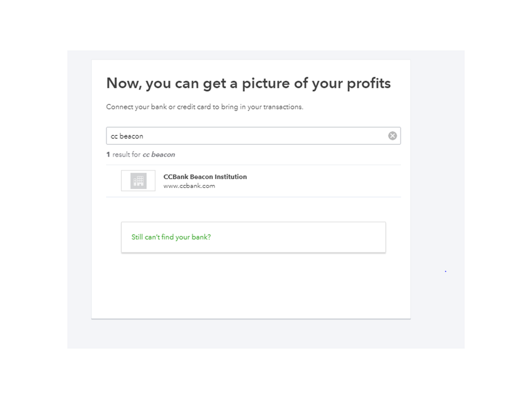Click the italic "cc beacon" term in result summary
Viewport: 532px width, 399px height.
[159, 154]
